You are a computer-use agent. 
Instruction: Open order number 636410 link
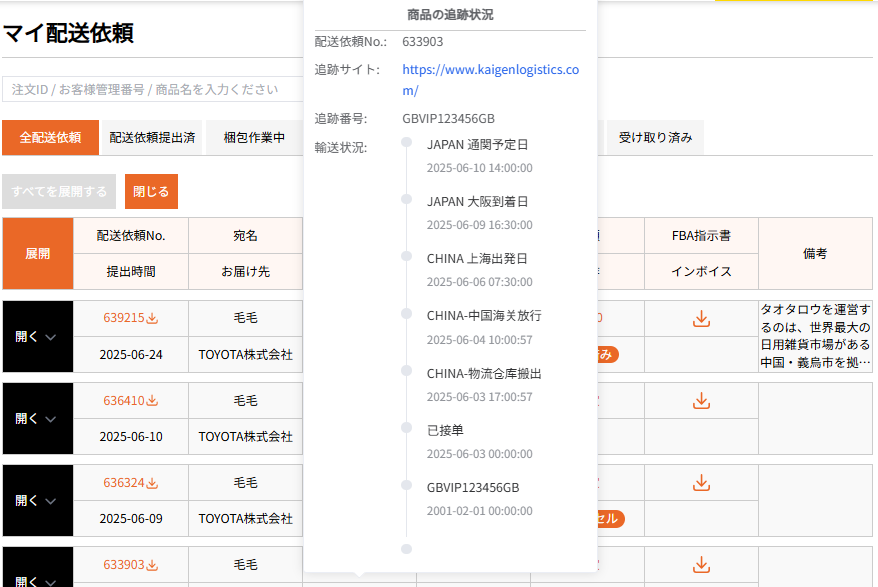(124, 400)
